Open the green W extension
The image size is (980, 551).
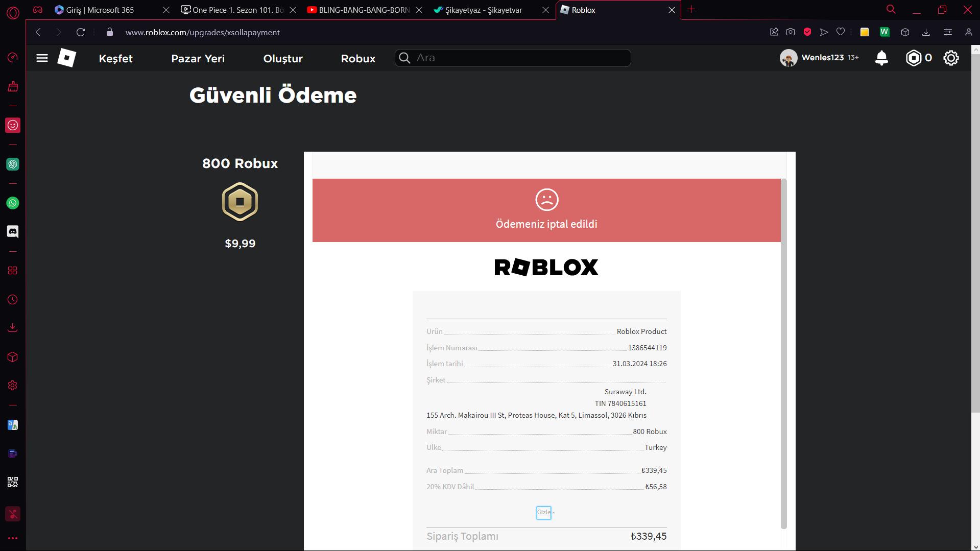coord(885,32)
